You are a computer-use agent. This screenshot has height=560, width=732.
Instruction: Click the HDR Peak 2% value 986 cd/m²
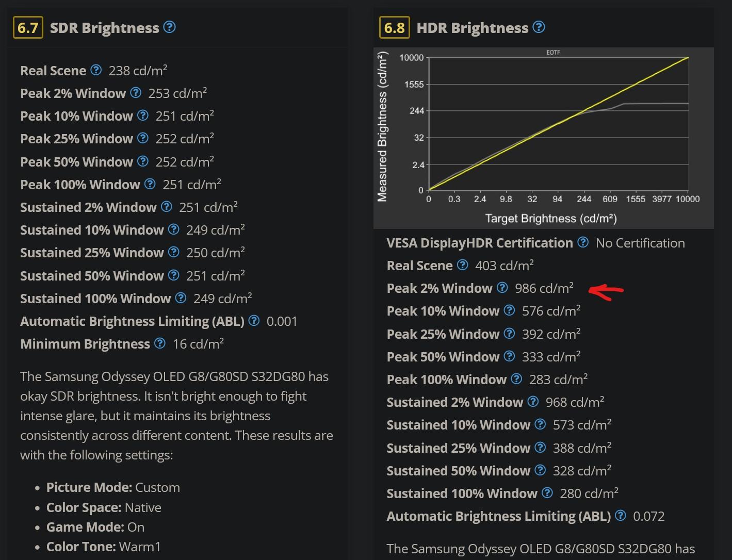pos(544,288)
